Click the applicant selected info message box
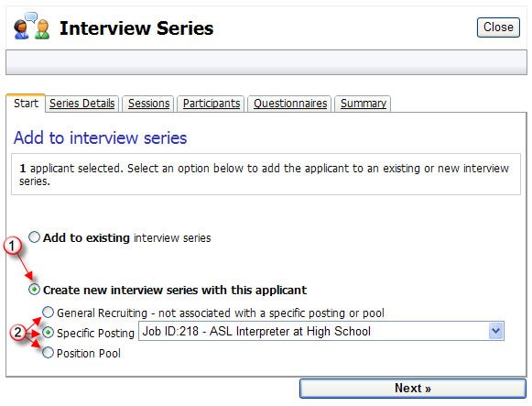Screen dimensions: 532x406 [x=266, y=174]
